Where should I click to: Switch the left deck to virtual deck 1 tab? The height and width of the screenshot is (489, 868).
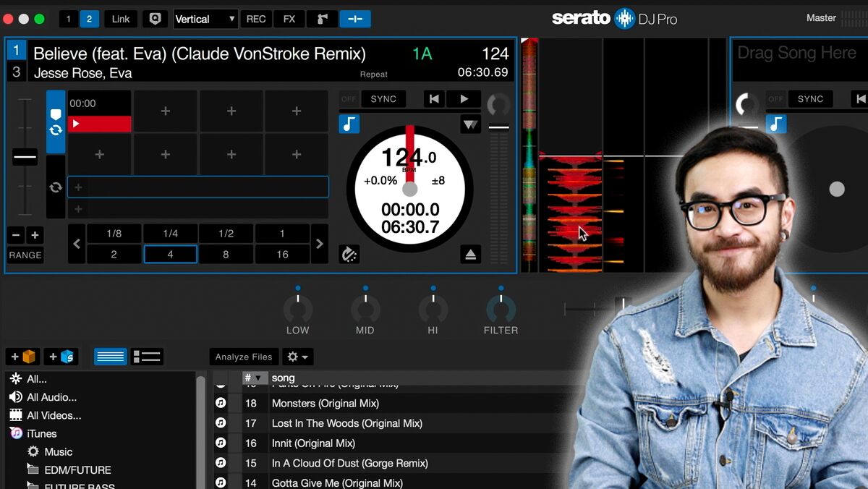point(17,50)
